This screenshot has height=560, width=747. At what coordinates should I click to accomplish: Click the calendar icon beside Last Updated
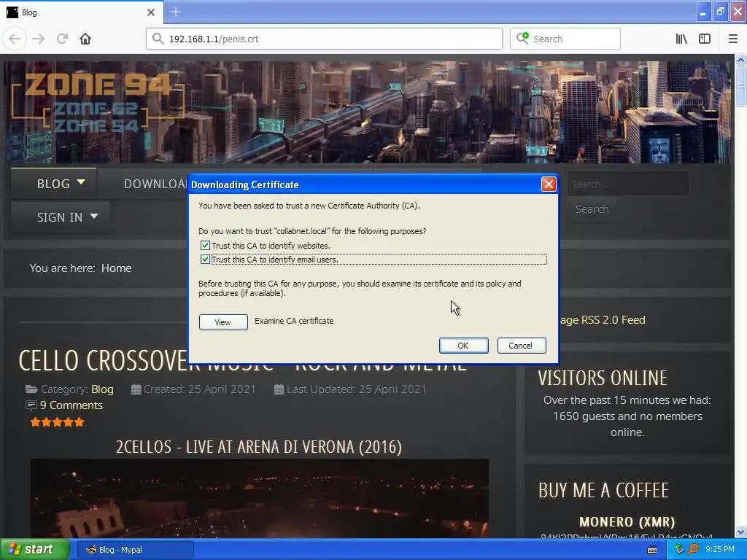tap(279, 389)
